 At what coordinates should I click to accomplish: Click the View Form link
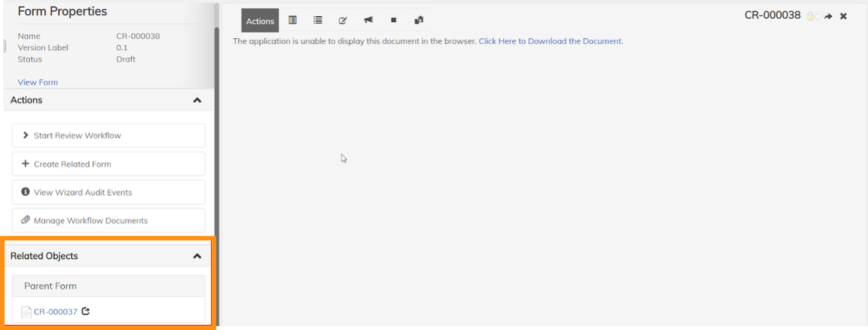(x=38, y=82)
